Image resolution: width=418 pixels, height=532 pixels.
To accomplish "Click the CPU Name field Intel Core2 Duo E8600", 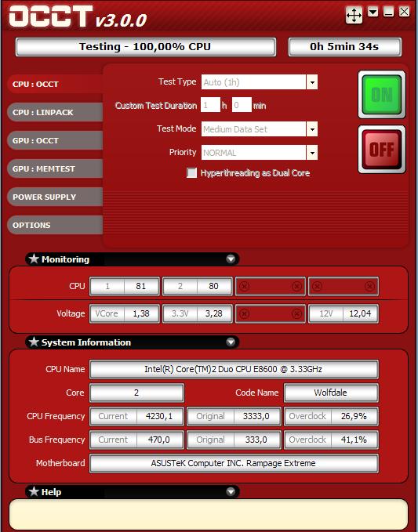I will pyautogui.click(x=234, y=369).
